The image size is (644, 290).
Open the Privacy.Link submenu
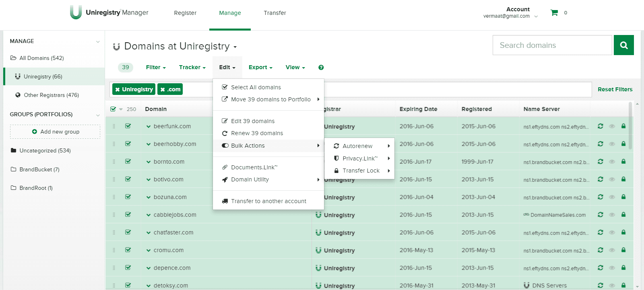[359, 158]
